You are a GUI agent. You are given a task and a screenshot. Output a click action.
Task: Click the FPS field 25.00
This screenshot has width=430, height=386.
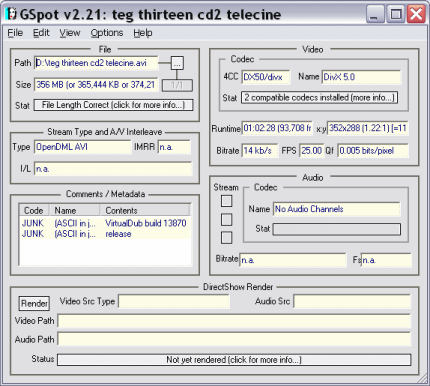coord(311,151)
